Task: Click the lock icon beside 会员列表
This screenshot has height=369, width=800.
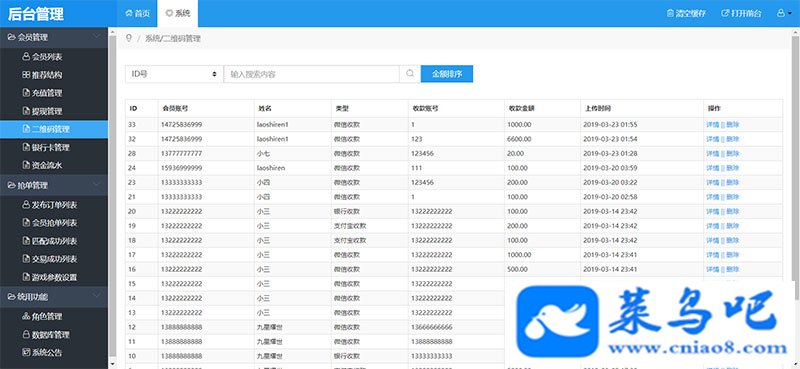Action: coord(27,57)
